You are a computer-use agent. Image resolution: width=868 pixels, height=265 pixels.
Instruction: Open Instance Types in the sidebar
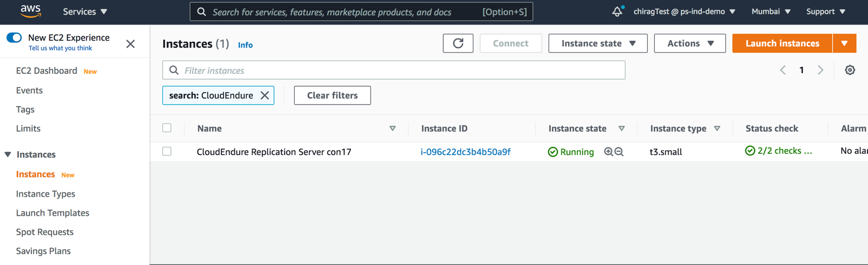[x=46, y=194]
